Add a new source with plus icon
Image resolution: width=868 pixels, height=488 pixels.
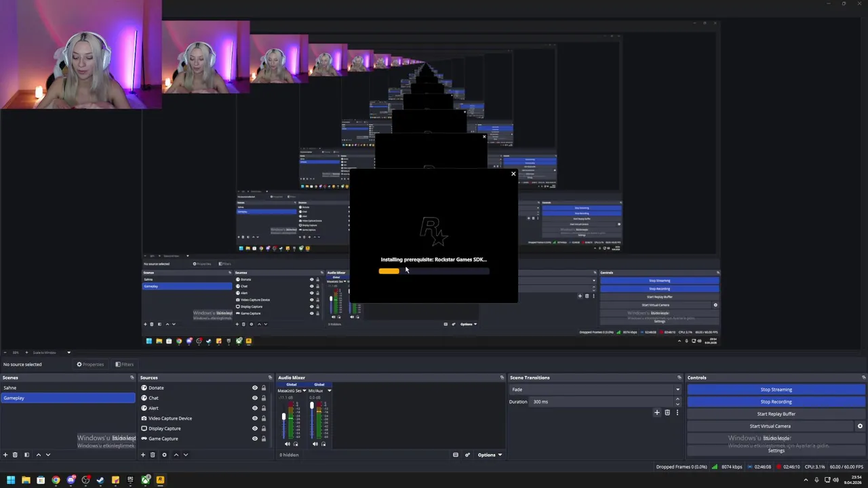click(143, 455)
